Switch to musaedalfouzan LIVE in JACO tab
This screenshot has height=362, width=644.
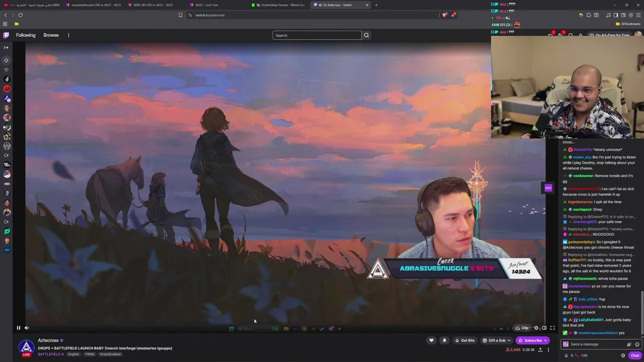pyautogui.click(x=93, y=5)
